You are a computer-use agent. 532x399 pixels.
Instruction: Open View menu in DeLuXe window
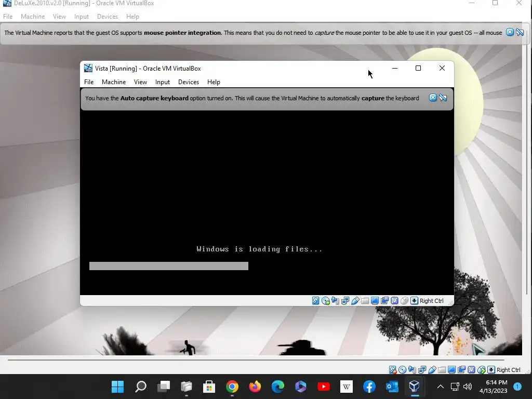click(x=59, y=17)
